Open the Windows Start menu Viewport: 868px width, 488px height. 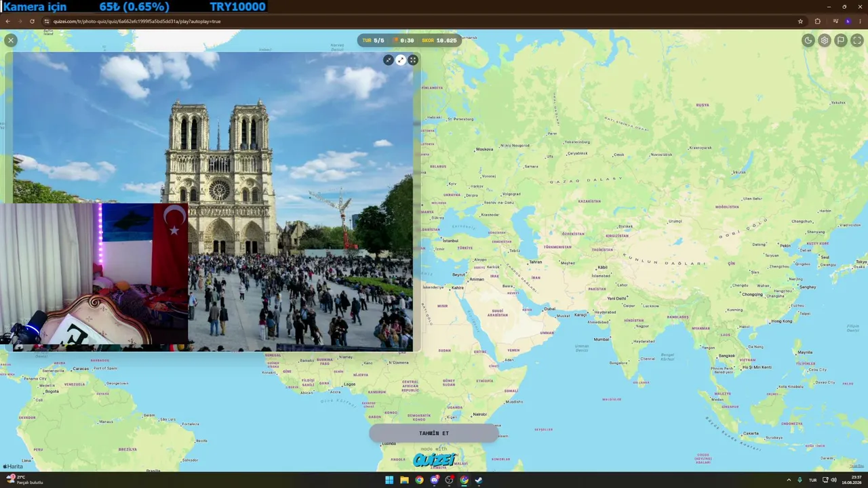(x=389, y=480)
